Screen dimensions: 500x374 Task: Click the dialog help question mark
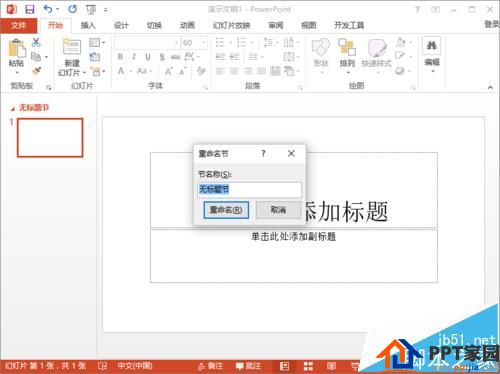point(263,153)
